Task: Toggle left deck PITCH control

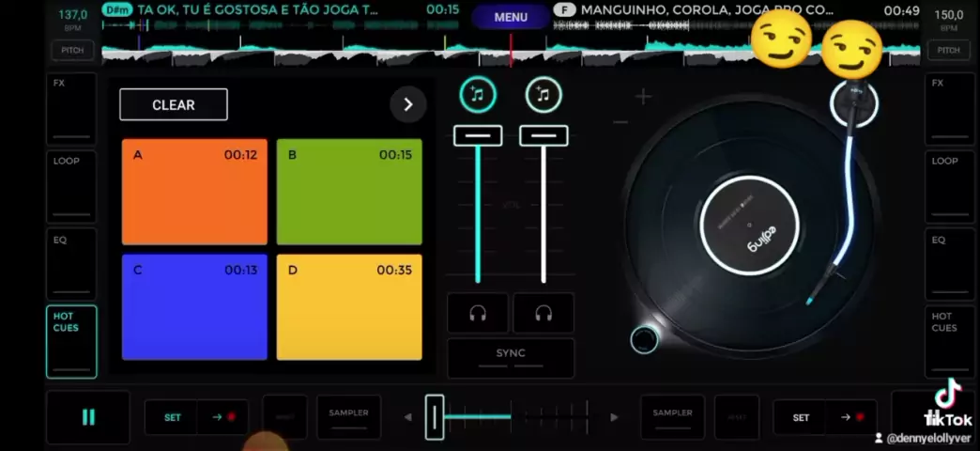Action: pos(71,50)
